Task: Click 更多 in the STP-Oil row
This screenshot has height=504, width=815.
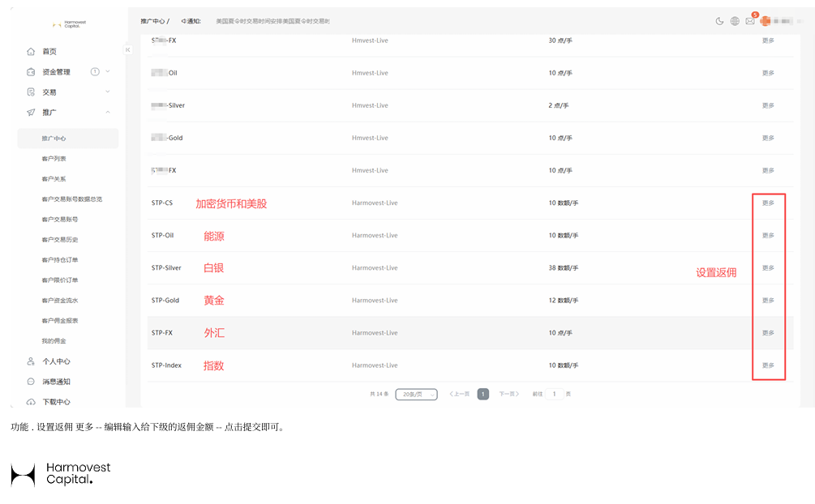Action: 768,235
